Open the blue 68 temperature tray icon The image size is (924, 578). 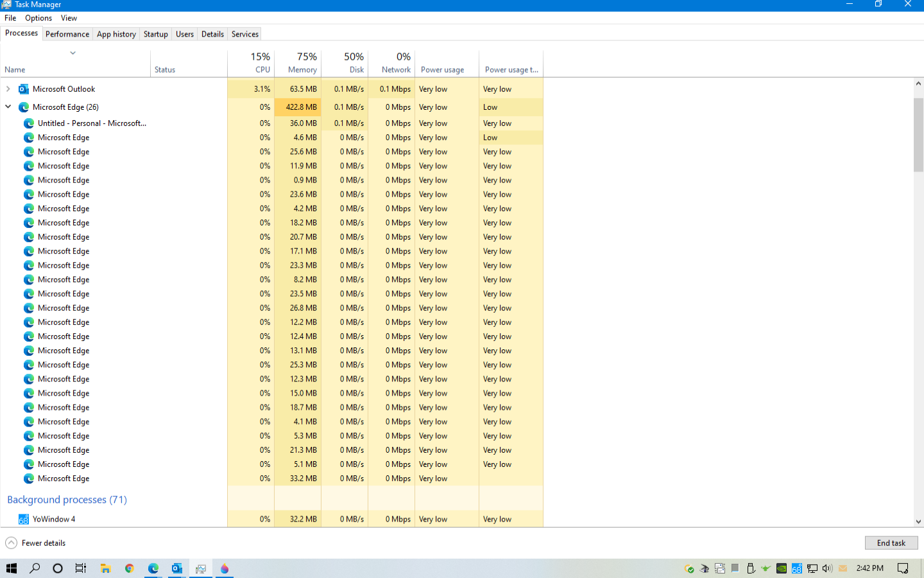pos(797,568)
